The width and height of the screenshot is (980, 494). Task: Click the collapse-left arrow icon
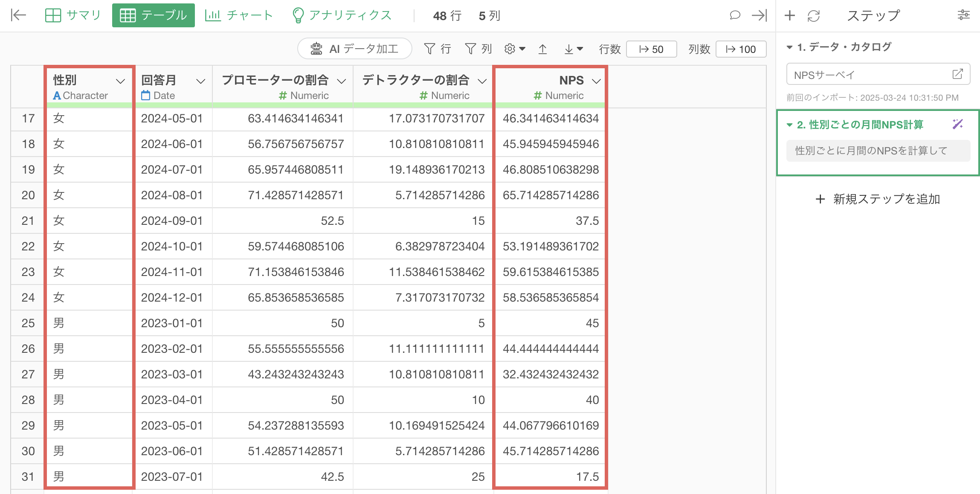[x=18, y=15]
